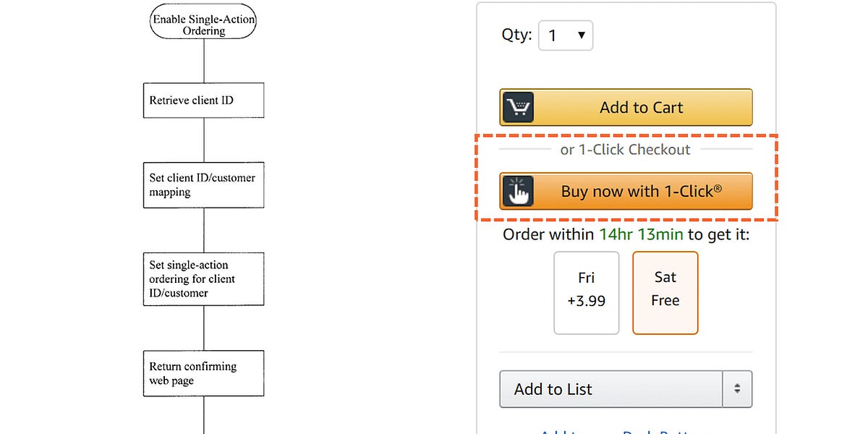Select the rounded Enable Single-Action Ordering start node
868x434 pixels.
click(203, 21)
